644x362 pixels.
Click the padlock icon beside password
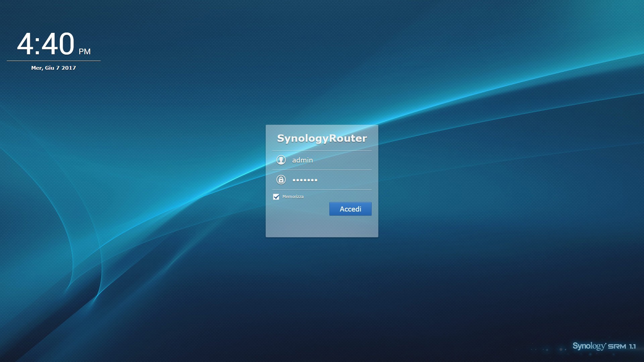(x=281, y=180)
